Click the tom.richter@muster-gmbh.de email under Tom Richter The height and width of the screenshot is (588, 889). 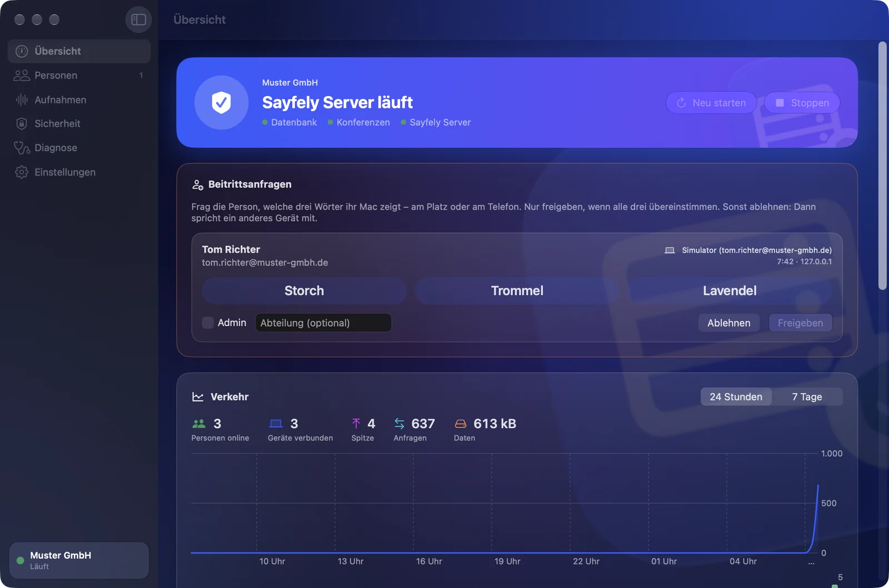265,262
